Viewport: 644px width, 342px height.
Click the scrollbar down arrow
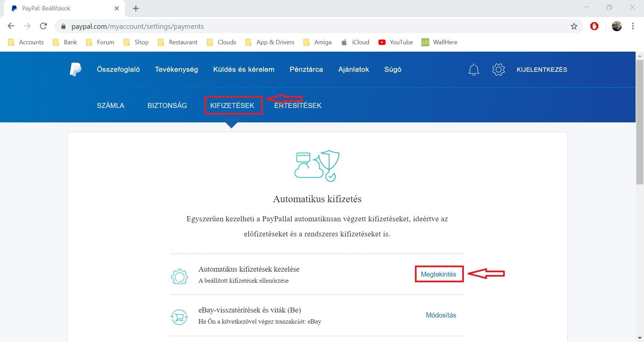(x=640, y=338)
